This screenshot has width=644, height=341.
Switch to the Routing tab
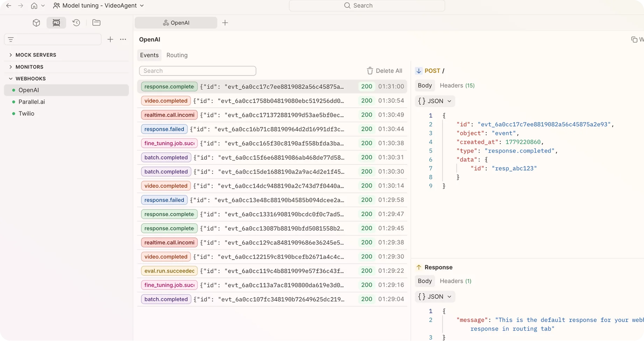(177, 55)
